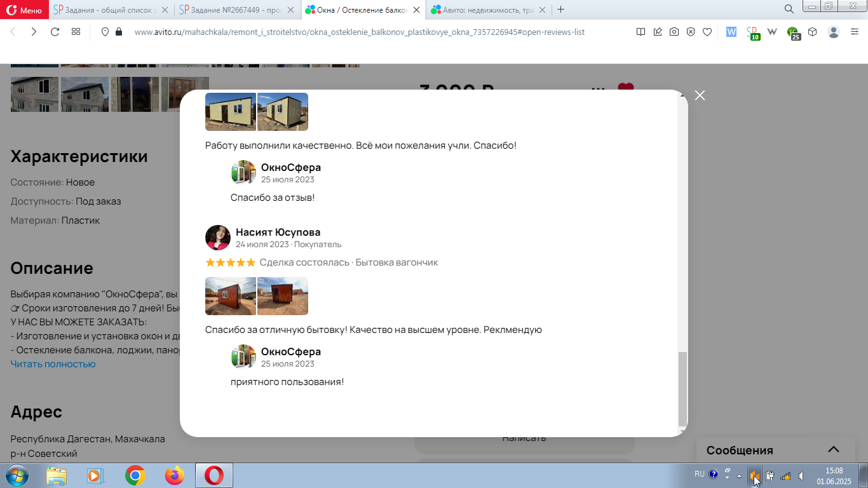The height and width of the screenshot is (488, 868).
Task: Click the network signal tray icon
Action: [785, 475]
